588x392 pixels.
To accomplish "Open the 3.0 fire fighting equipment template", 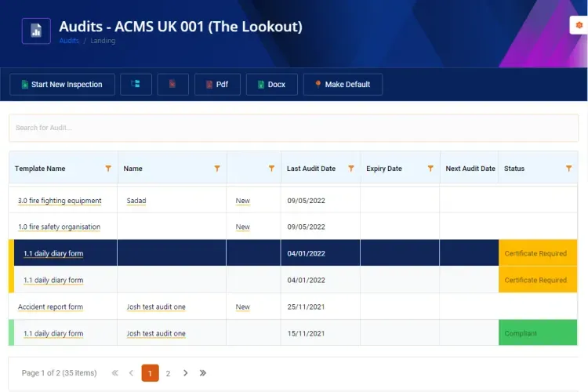I will [60, 201].
